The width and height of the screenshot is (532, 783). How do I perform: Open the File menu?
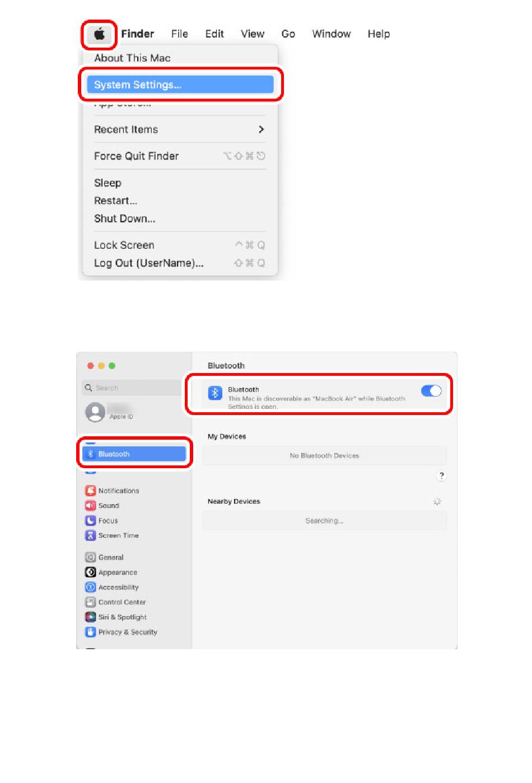pyautogui.click(x=180, y=34)
